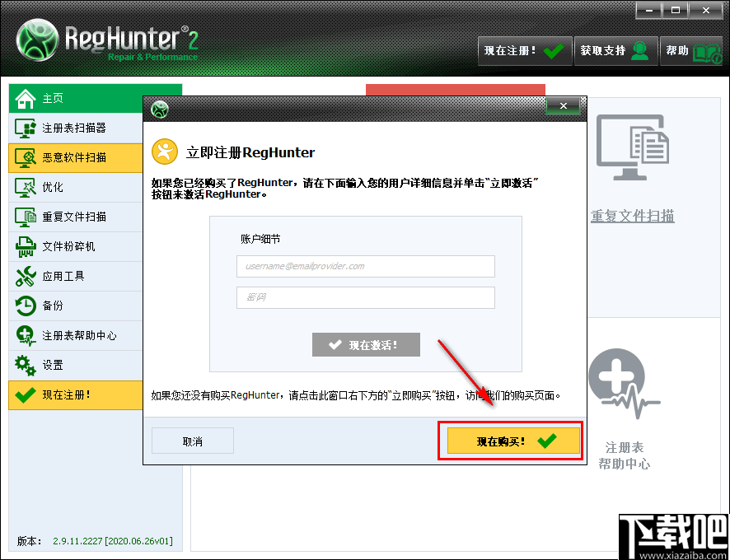Image resolution: width=730 pixels, height=560 pixels.
Task: Click the RegHunter logo icon
Action: [x=36, y=38]
